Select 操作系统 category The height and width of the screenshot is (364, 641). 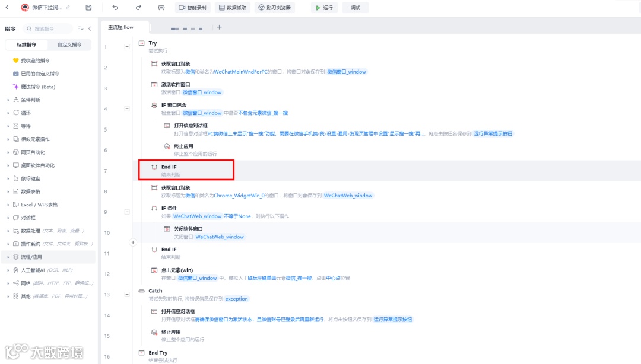(49, 244)
